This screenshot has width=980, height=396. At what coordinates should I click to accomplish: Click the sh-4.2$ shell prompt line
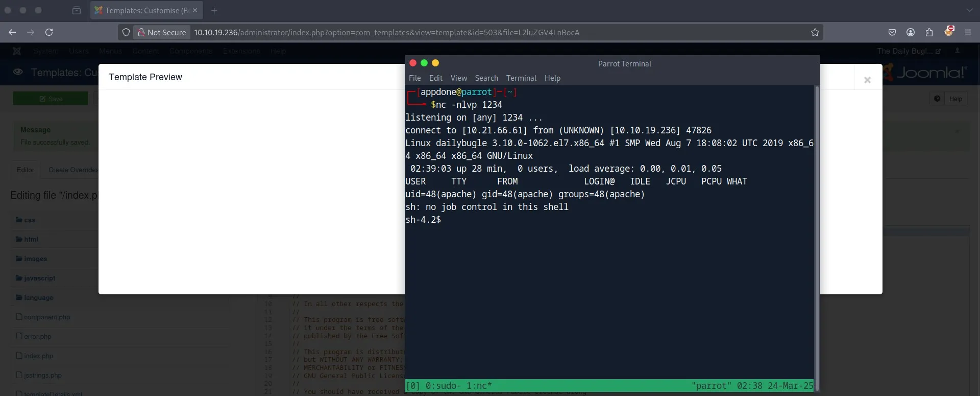pyautogui.click(x=423, y=220)
